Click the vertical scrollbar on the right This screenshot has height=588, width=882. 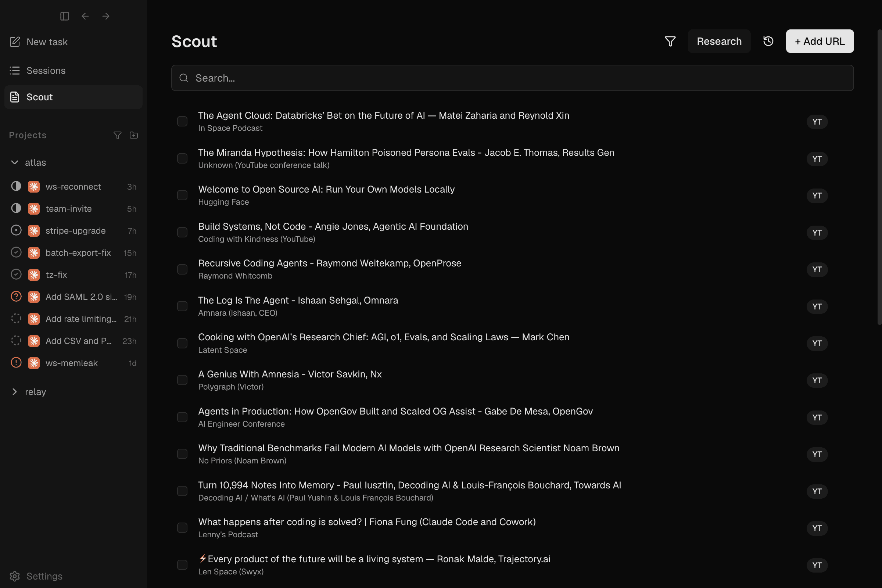click(x=879, y=176)
